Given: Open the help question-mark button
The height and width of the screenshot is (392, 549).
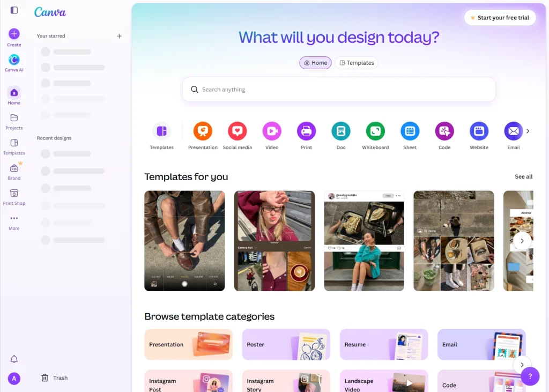Looking at the screenshot, I should [x=530, y=376].
